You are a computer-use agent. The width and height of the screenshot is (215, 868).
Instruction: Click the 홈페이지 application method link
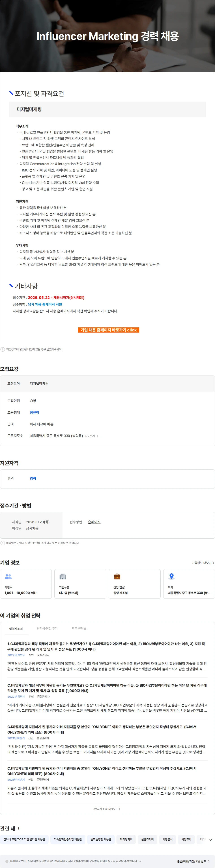coord(94,522)
